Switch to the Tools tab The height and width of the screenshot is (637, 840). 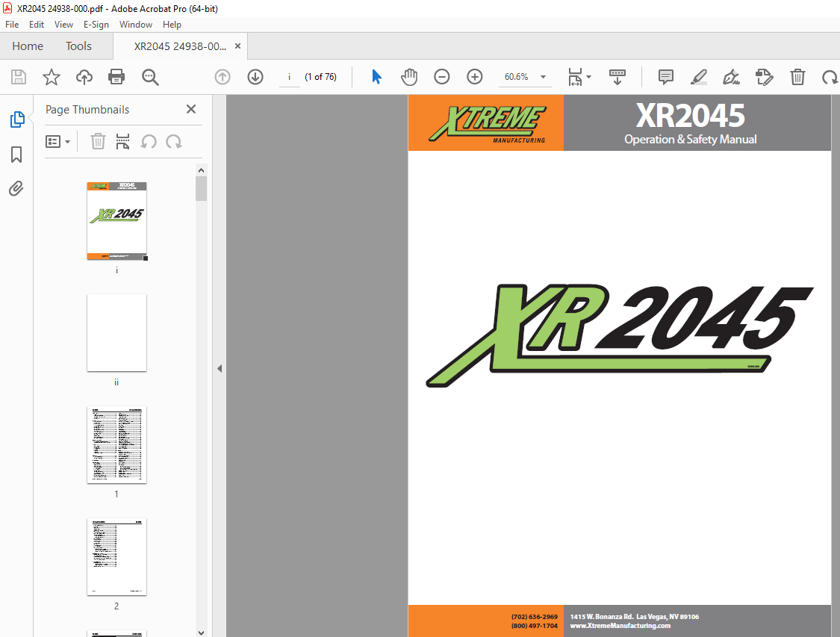[78, 46]
